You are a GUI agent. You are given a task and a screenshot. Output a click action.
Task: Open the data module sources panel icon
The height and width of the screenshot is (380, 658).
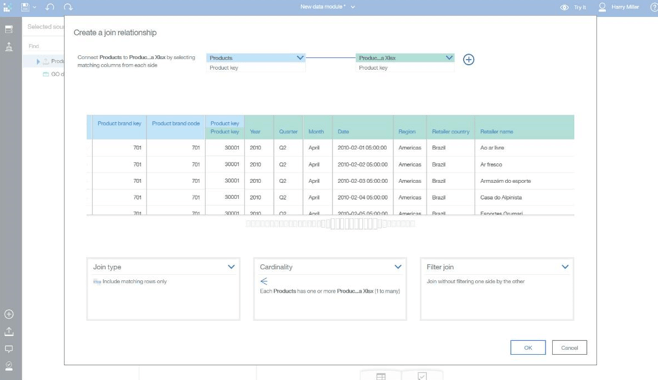pos(9,29)
